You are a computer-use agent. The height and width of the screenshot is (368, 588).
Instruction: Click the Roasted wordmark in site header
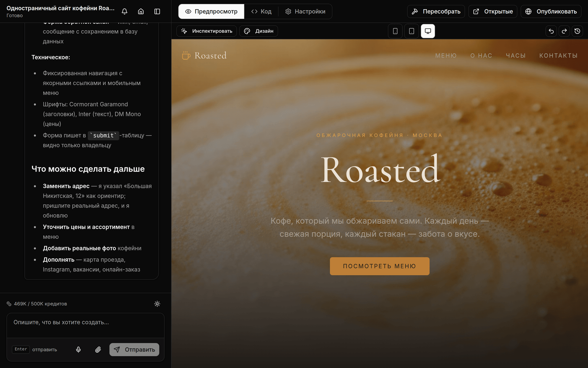coord(211,56)
